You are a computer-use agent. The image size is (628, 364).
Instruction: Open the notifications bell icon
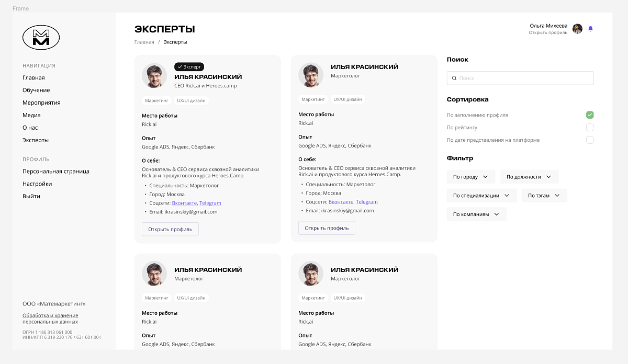590,29
